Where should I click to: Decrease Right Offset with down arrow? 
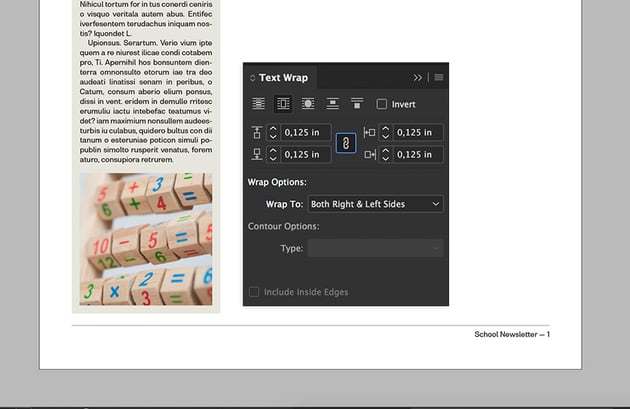[x=386, y=159]
